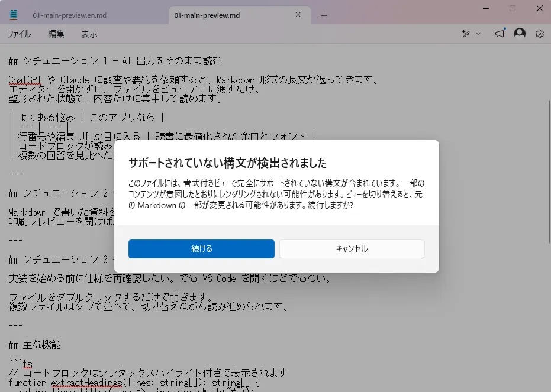Add a new tab with plus icon
The image size is (551, 392).
[324, 16]
